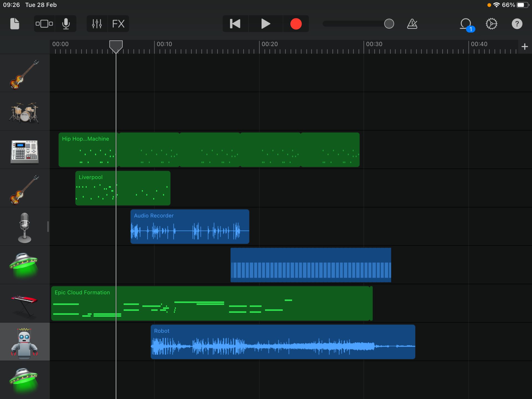Toggle the metronome on or off
532x399 pixels.
(412, 24)
